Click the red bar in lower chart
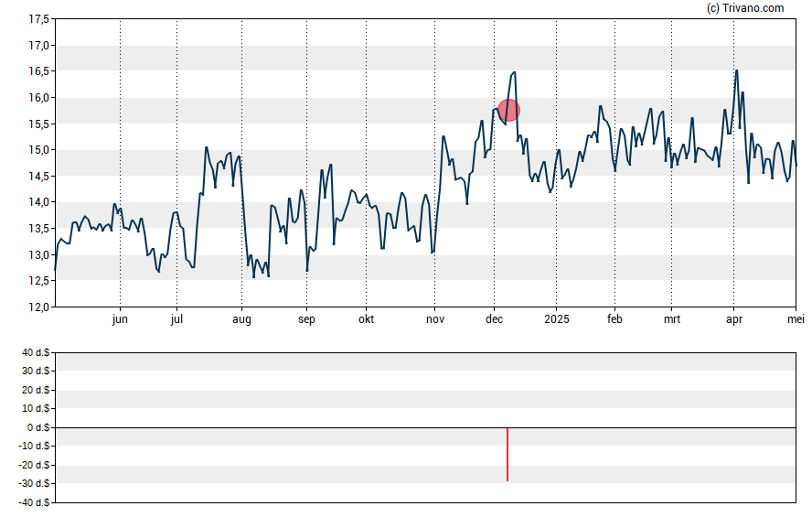The image size is (812, 517). (507, 454)
